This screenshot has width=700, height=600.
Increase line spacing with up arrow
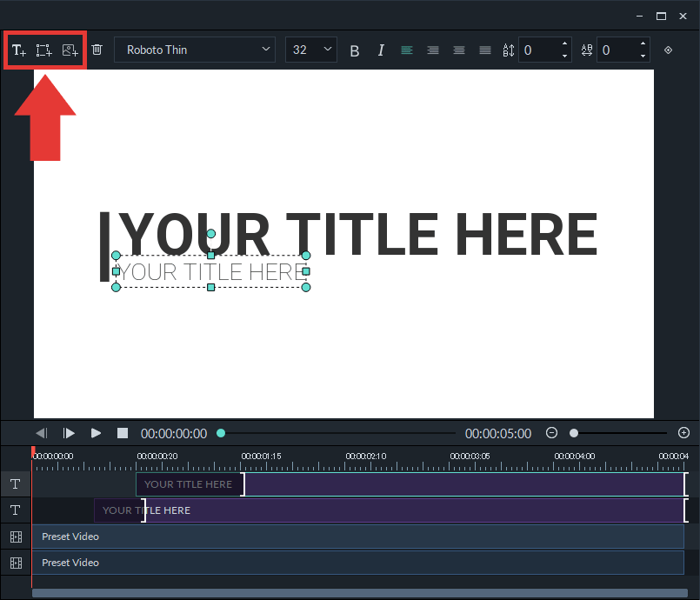tap(564, 43)
